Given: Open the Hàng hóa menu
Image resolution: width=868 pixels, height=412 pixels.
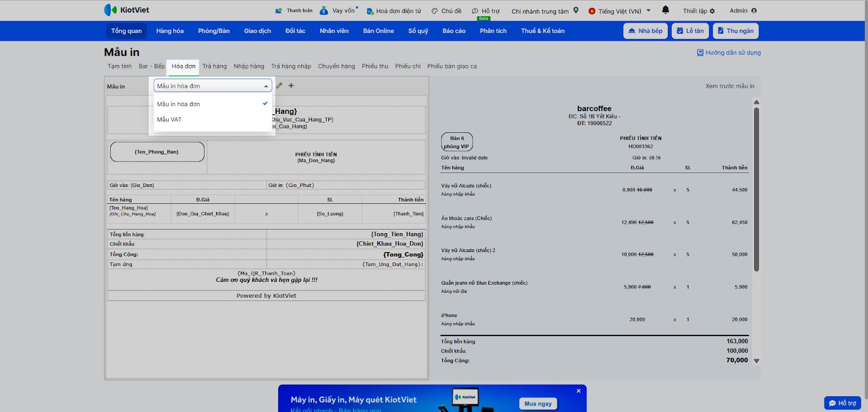Looking at the screenshot, I should [170, 31].
